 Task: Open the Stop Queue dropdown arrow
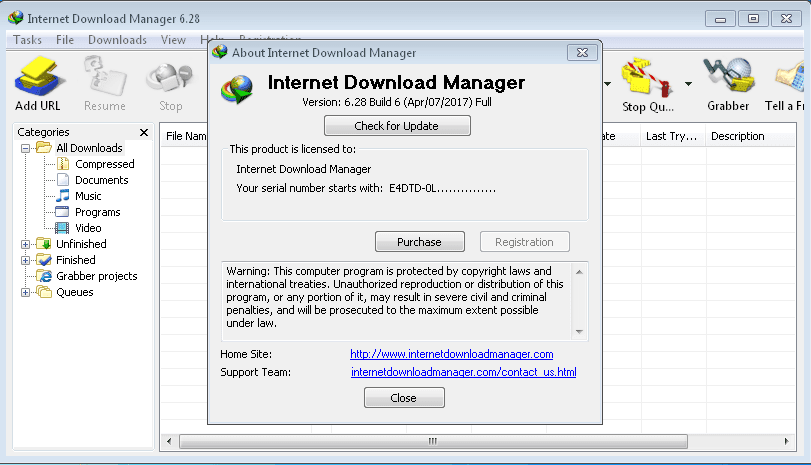(x=688, y=84)
